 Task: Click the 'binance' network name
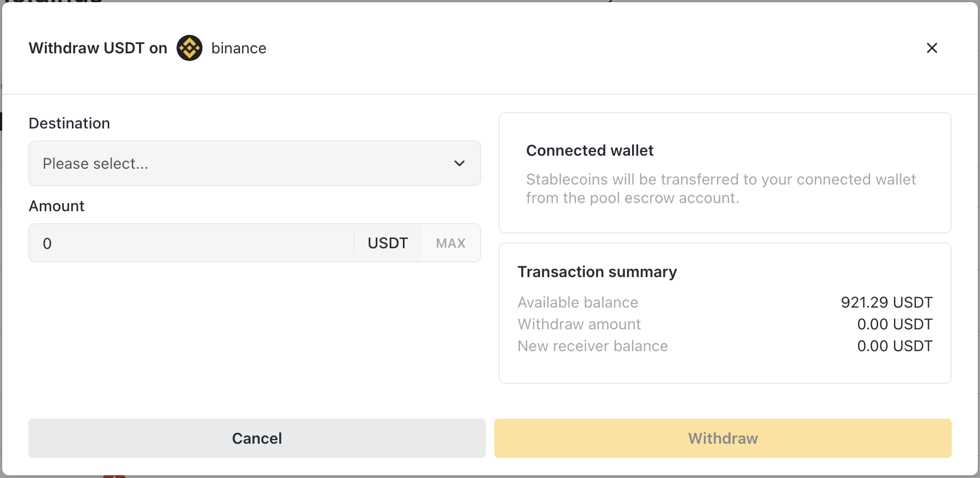coord(238,48)
